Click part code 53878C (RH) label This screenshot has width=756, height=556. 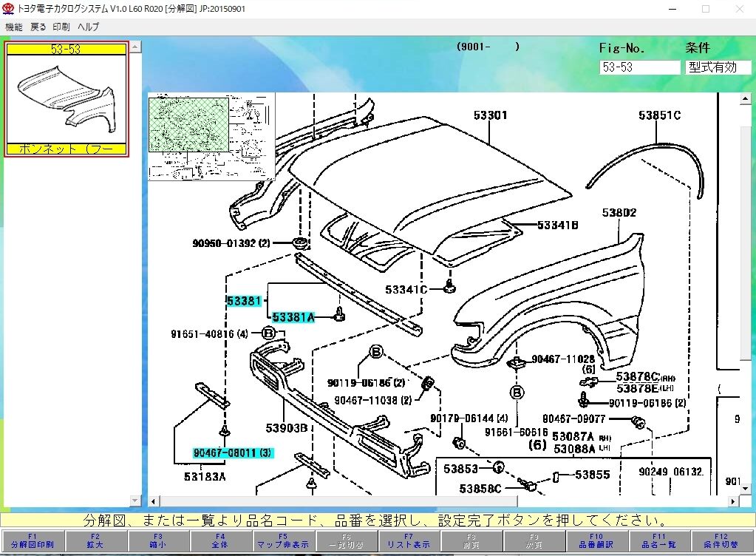tap(646, 376)
